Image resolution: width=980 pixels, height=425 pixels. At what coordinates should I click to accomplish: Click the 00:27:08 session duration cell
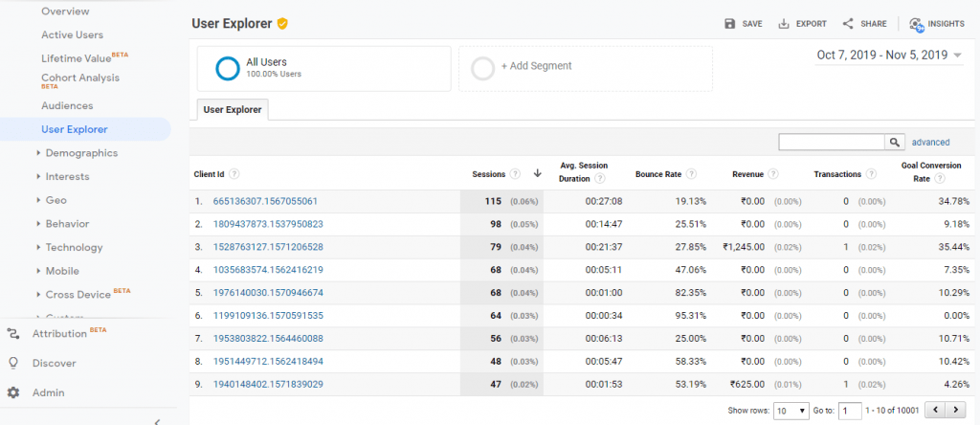[x=604, y=201]
